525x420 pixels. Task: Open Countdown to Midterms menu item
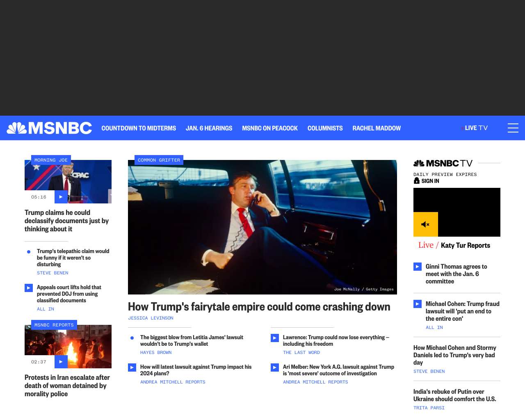[139, 128]
